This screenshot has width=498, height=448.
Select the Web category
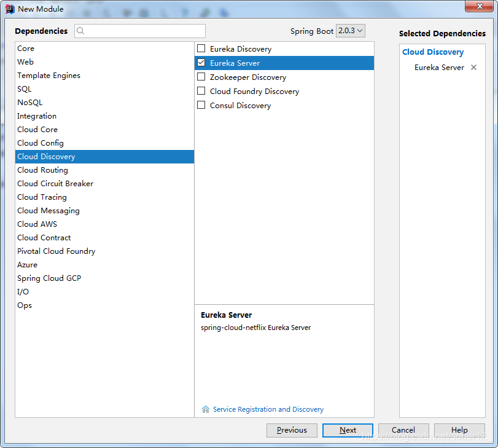tap(104, 62)
